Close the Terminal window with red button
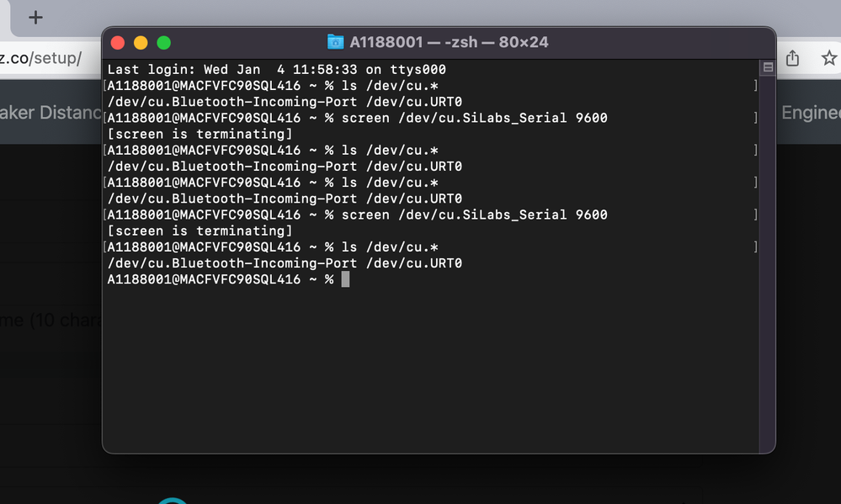Screen dimensions: 841x504 pyautogui.click(x=118, y=42)
